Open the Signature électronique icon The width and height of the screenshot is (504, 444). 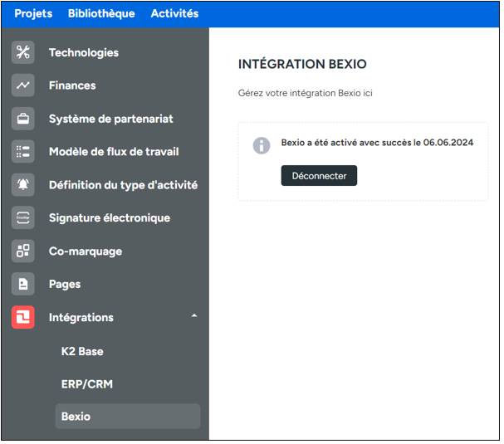pyautogui.click(x=23, y=218)
